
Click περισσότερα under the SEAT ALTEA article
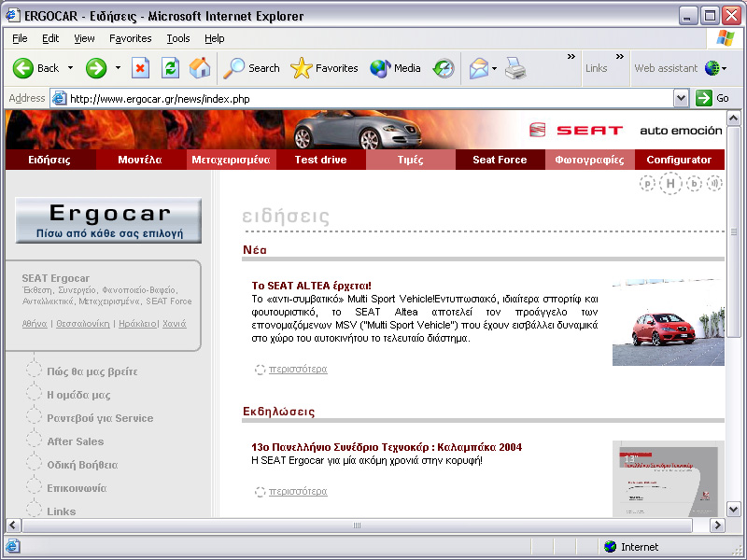pos(298,369)
